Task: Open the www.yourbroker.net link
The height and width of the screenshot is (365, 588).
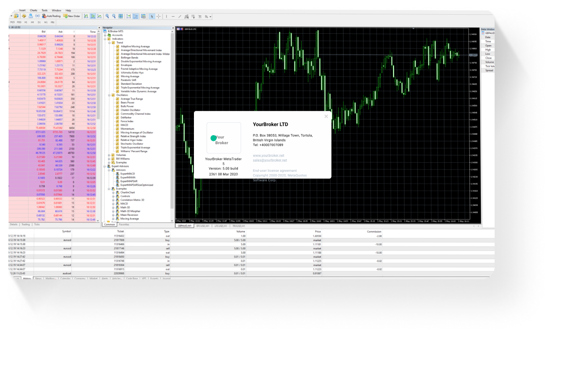Action: pyautogui.click(x=268, y=156)
